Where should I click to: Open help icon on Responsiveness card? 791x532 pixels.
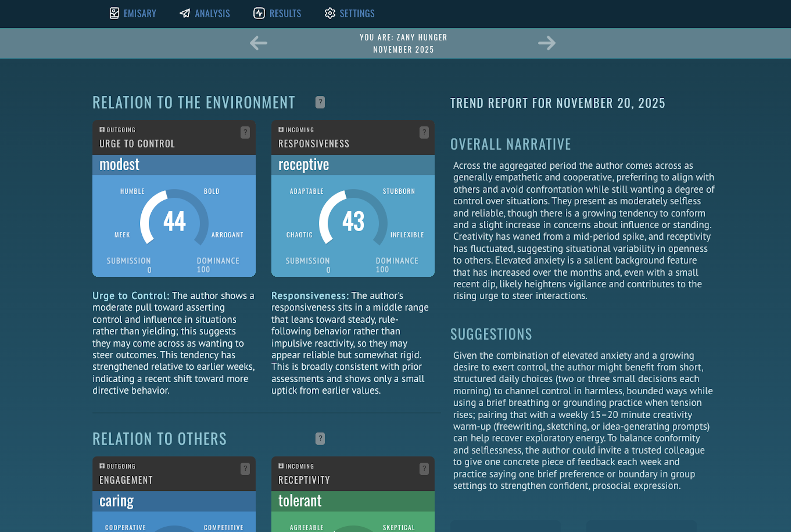[x=424, y=133]
